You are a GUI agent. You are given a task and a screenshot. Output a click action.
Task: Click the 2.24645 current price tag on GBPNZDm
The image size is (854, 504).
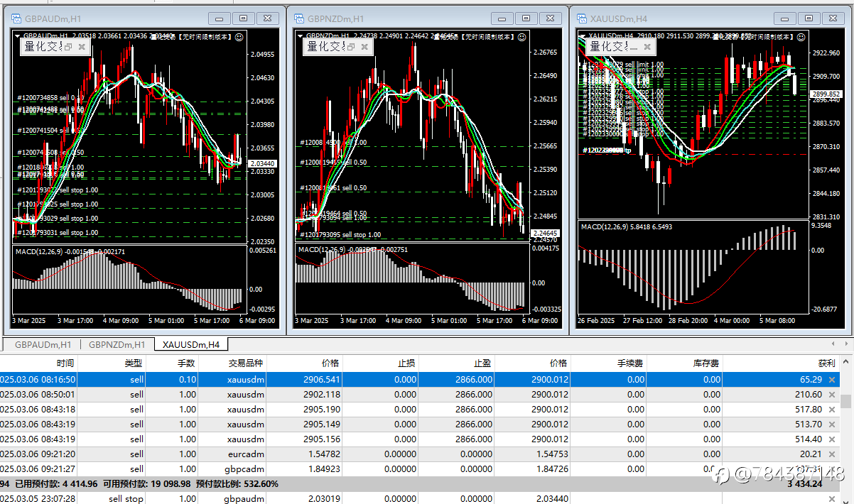click(545, 233)
